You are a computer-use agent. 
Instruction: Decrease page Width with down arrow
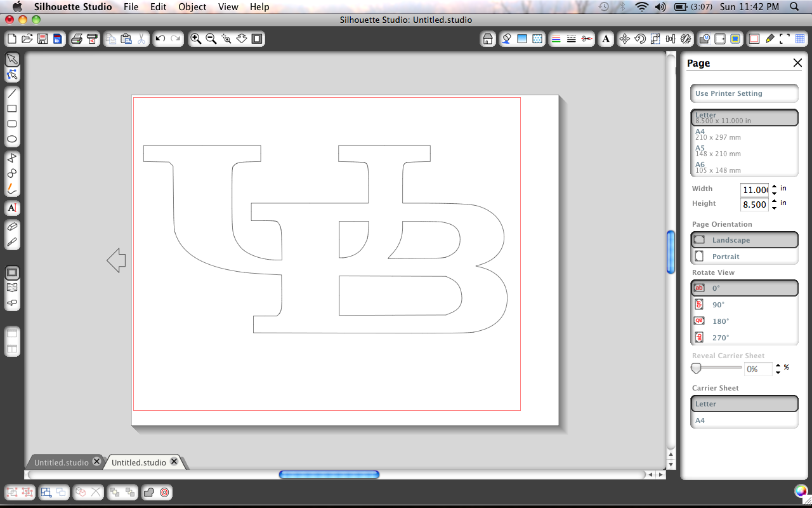(x=775, y=192)
